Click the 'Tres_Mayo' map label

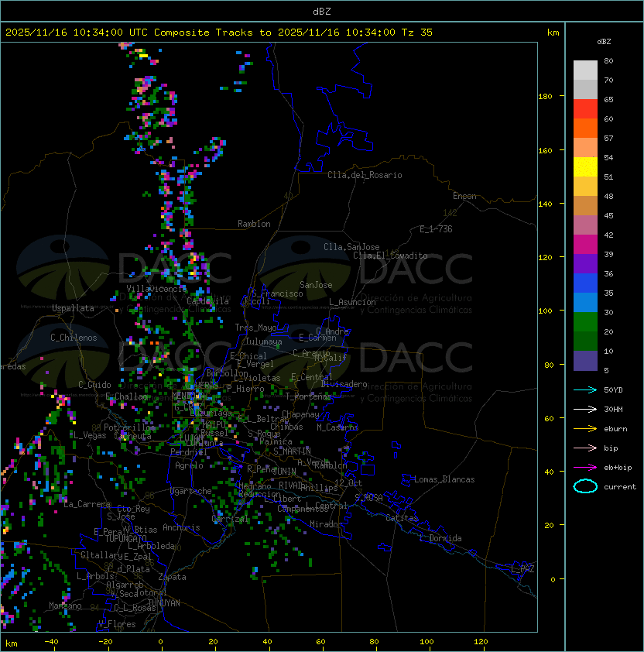[x=255, y=328]
